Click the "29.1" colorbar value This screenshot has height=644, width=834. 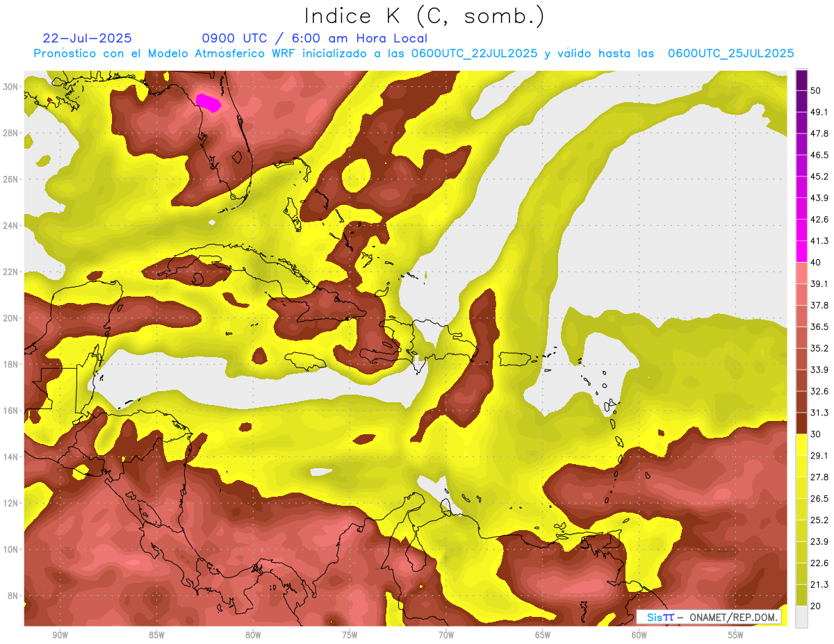pos(820,455)
